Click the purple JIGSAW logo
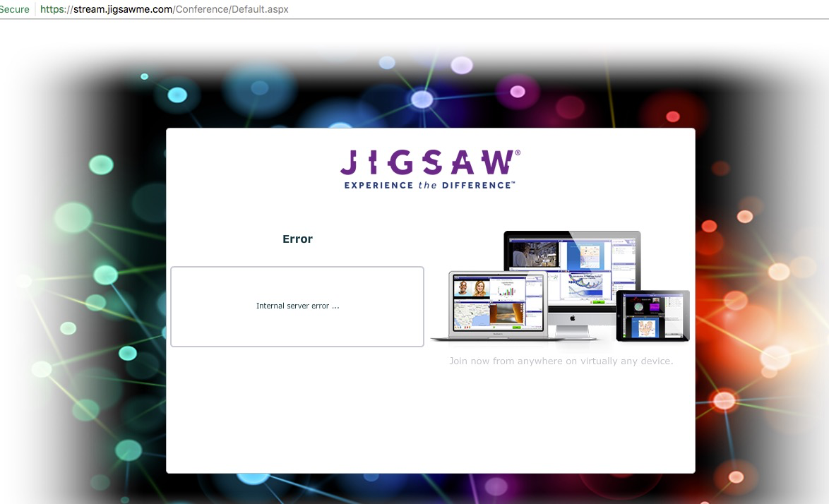 coord(427,163)
